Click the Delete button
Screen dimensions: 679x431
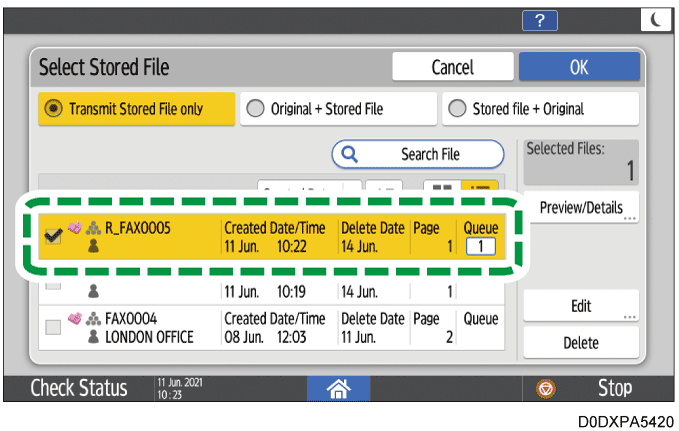581,343
